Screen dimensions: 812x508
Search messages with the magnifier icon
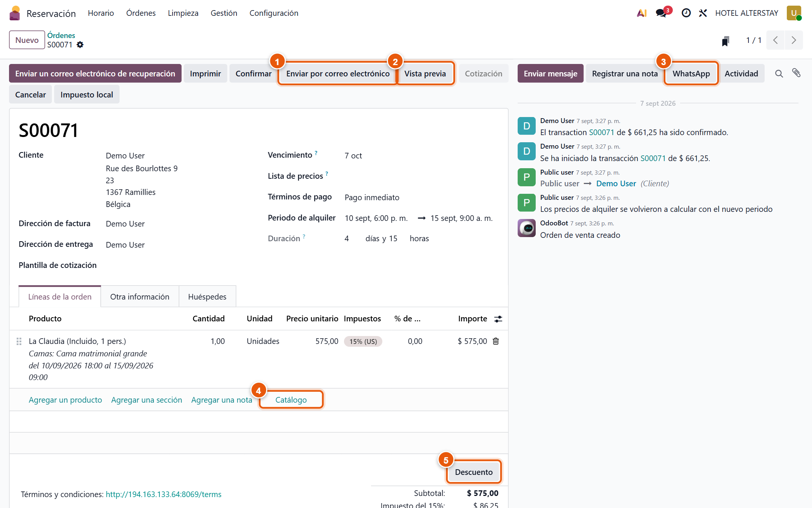(x=779, y=74)
